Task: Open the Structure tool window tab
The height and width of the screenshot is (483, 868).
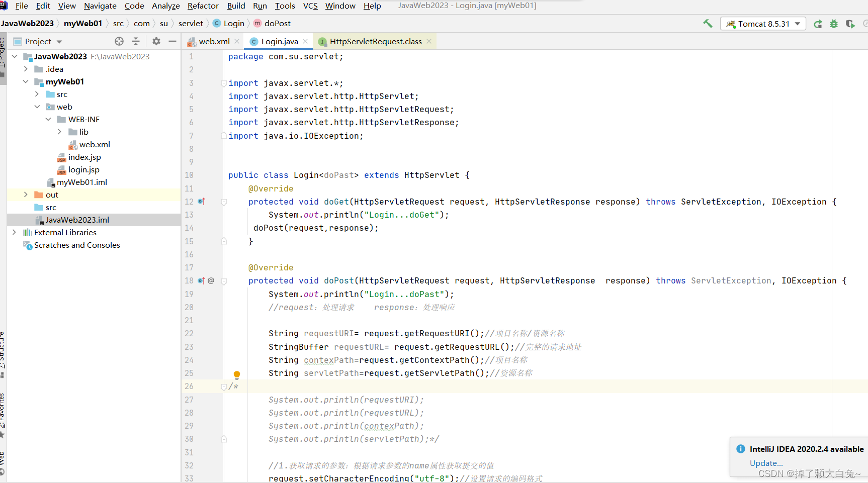Action: tap(3, 354)
